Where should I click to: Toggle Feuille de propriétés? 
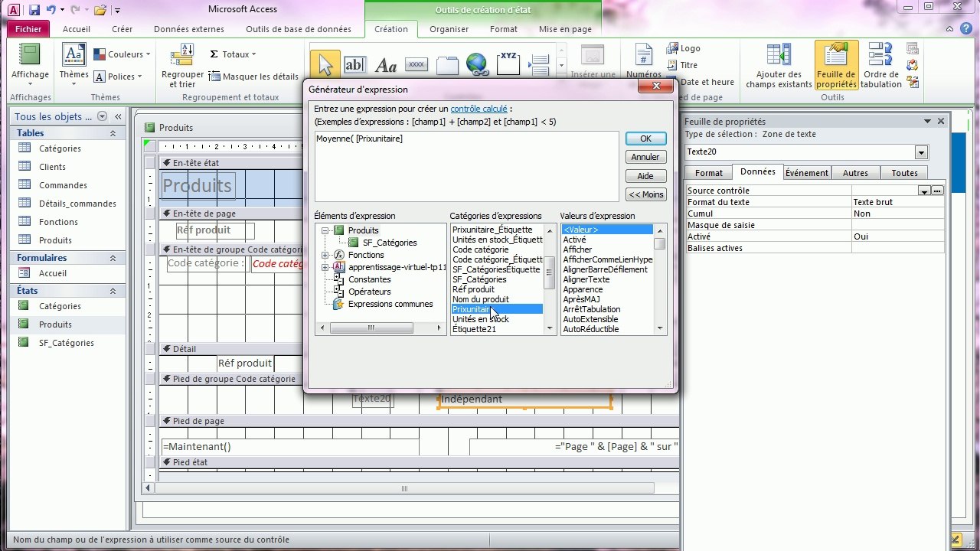click(x=836, y=66)
